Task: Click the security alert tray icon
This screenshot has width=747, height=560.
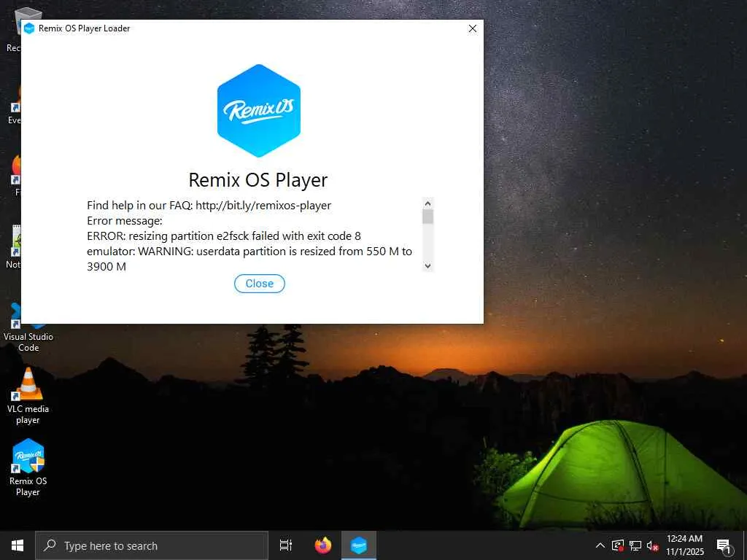Action: [x=617, y=545]
